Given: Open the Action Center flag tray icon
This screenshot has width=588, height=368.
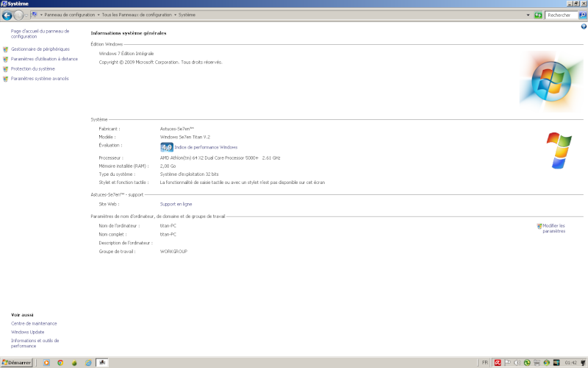Looking at the screenshot, I should coord(507,363).
